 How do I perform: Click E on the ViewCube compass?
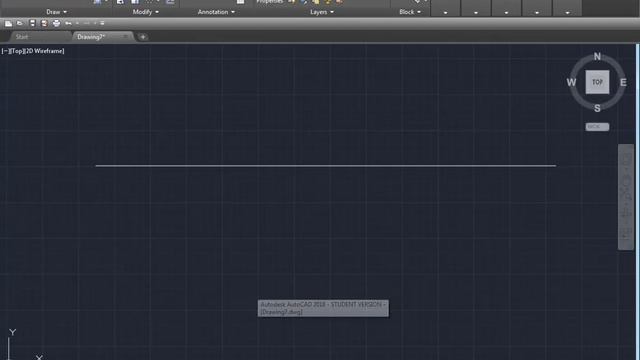[x=623, y=82]
